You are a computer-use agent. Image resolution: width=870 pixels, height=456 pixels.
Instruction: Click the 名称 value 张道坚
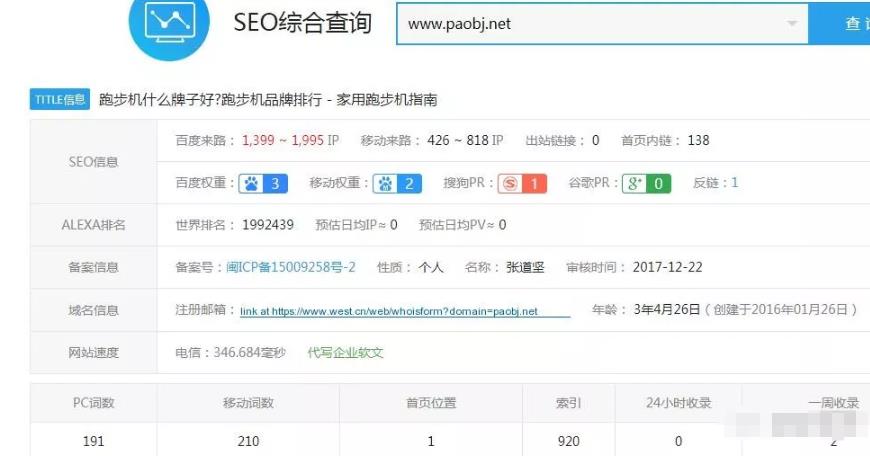point(525,267)
